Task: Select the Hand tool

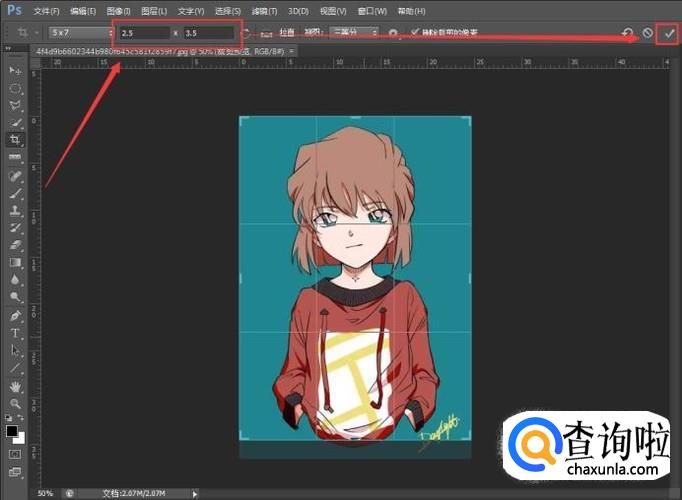Action: [15, 385]
